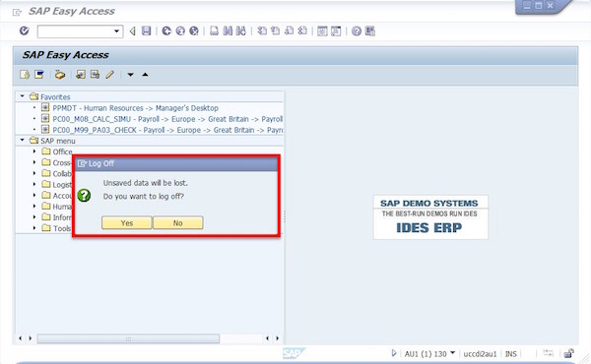Collapse the SAP menu folder

click(23, 140)
